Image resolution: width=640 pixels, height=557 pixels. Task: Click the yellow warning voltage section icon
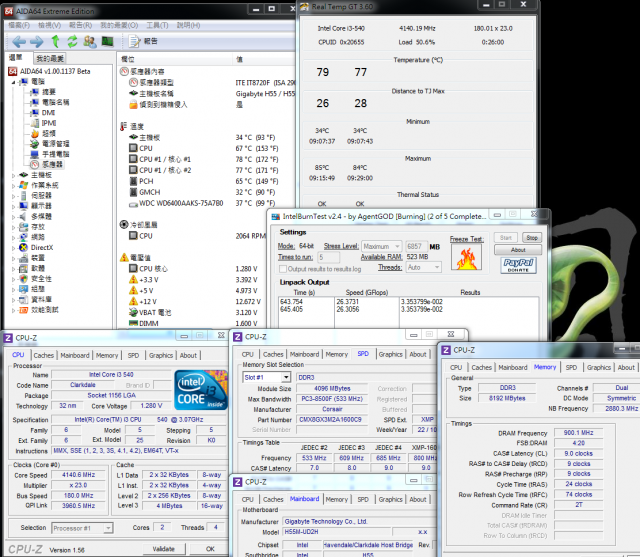tap(124, 257)
